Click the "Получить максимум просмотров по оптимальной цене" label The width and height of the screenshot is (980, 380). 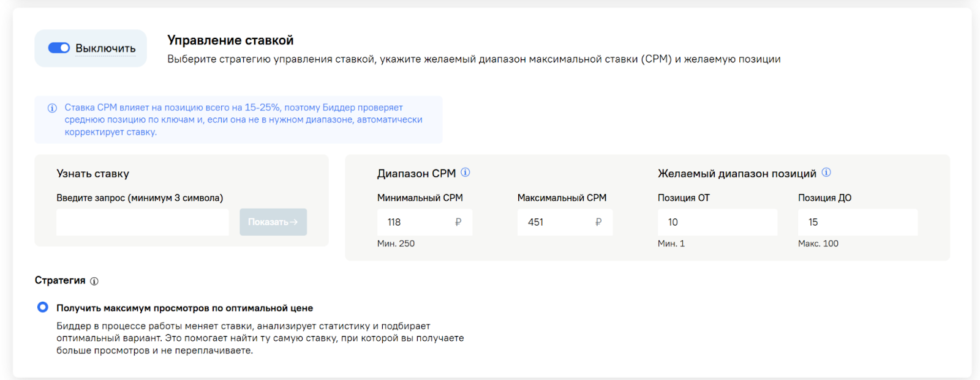click(x=184, y=308)
